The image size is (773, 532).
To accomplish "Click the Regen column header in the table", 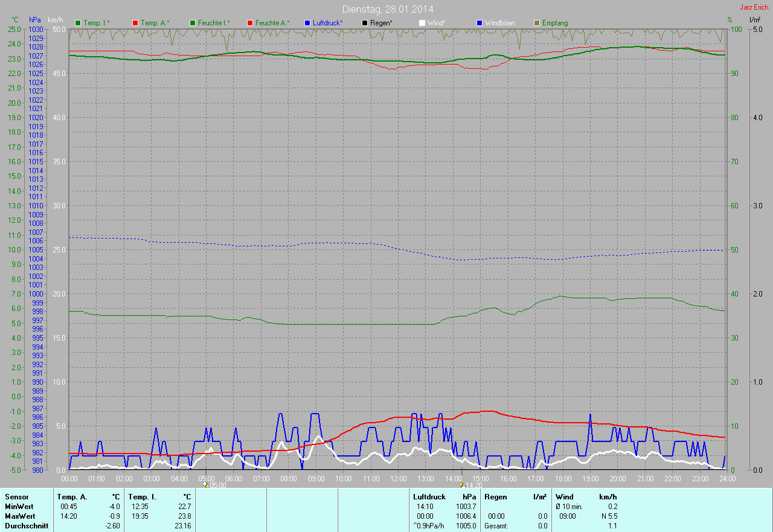I will (496, 497).
